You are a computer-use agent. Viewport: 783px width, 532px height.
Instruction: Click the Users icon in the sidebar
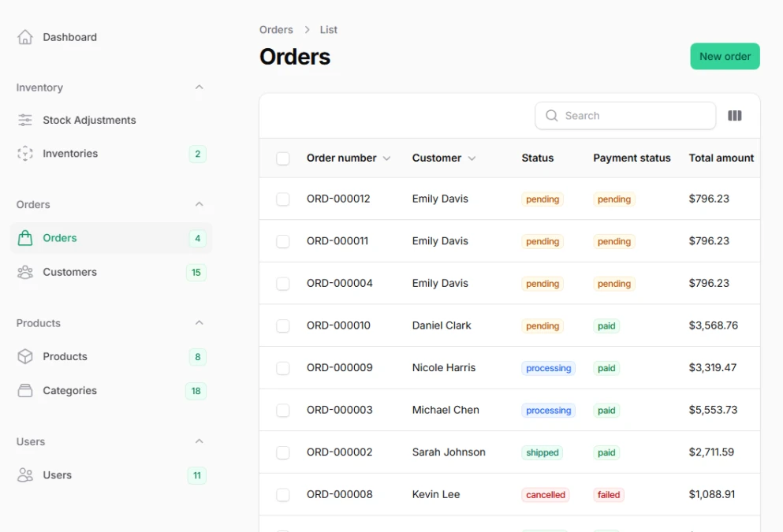[x=24, y=475]
